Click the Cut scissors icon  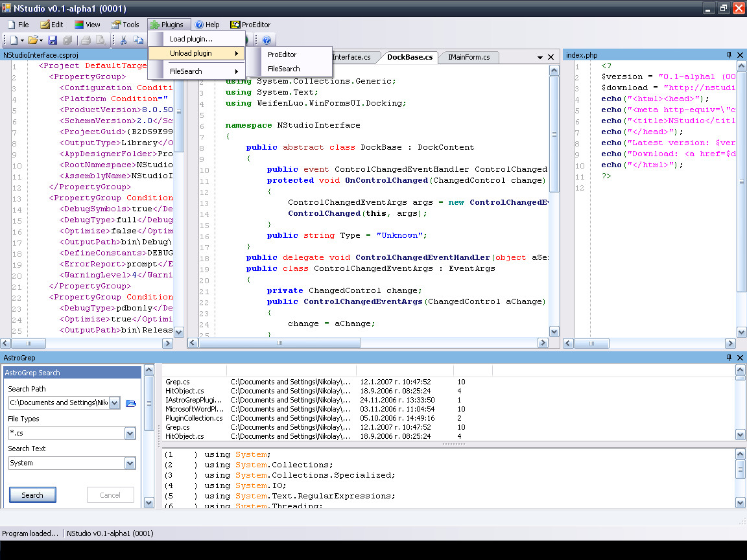pos(123,40)
